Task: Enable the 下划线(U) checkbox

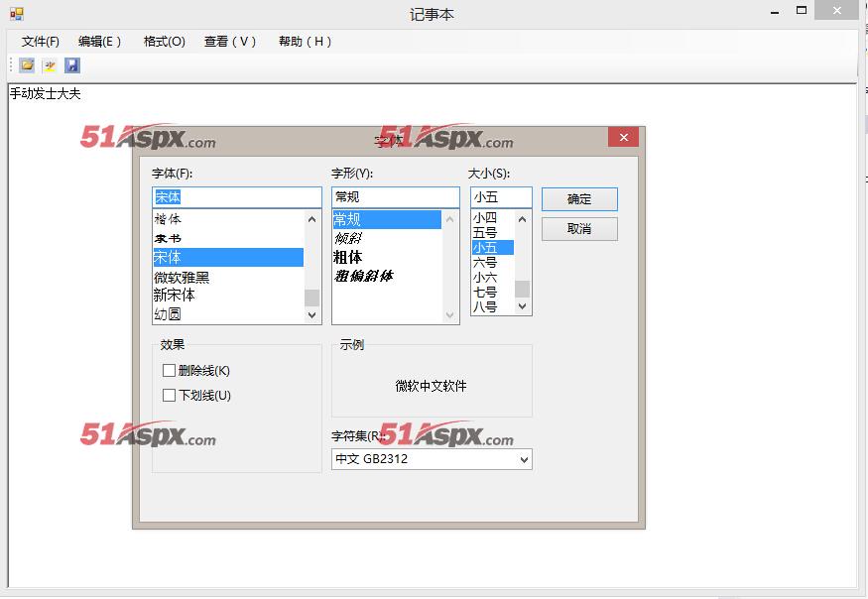Action: [x=169, y=395]
